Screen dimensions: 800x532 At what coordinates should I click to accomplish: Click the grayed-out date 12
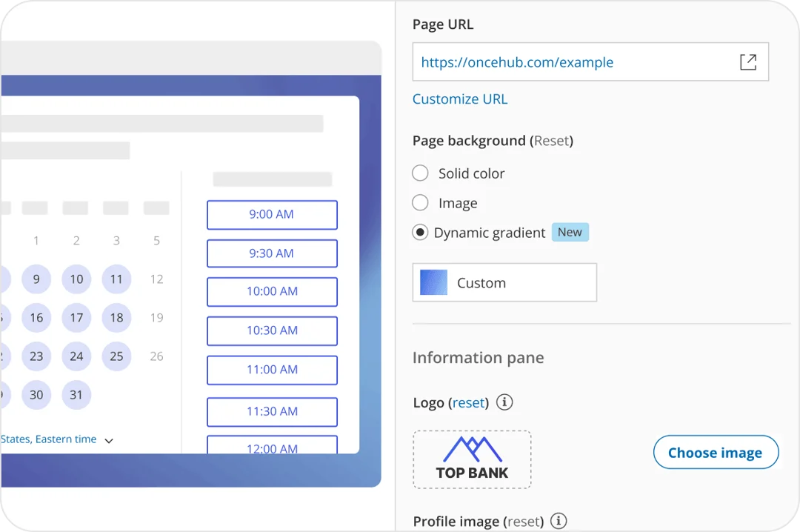pos(156,279)
